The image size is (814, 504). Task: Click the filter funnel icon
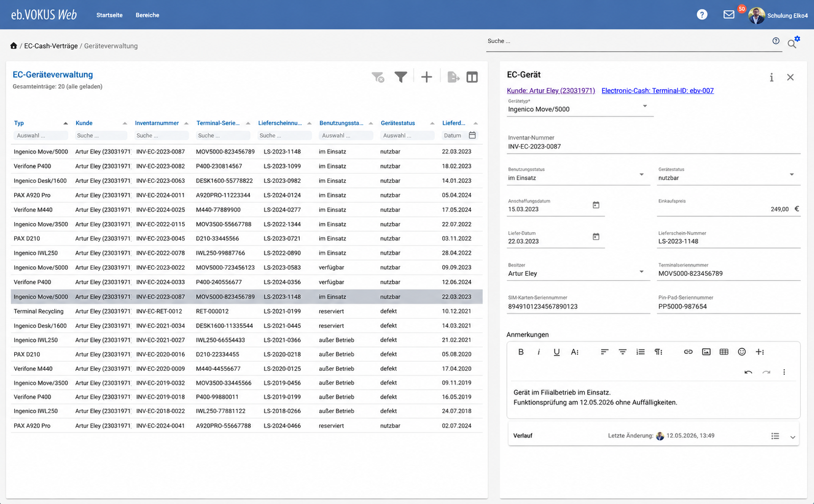click(x=401, y=77)
